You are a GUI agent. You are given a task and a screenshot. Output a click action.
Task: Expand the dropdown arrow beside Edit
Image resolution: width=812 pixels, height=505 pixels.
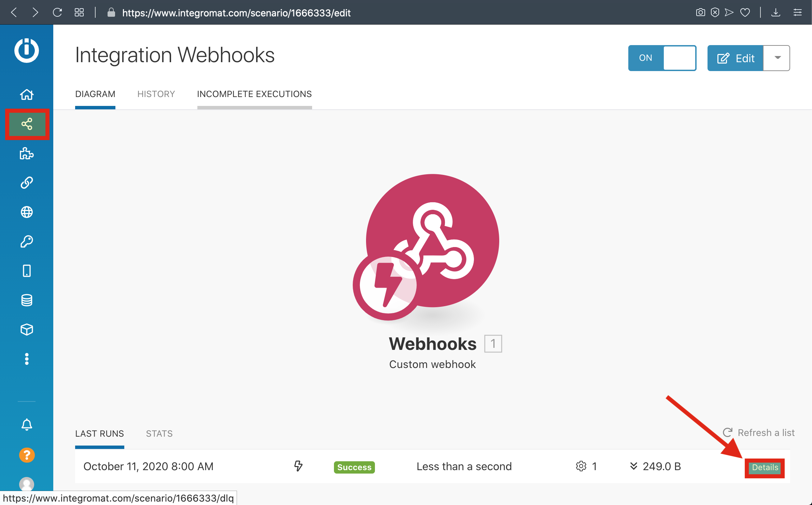coord(777,58)
